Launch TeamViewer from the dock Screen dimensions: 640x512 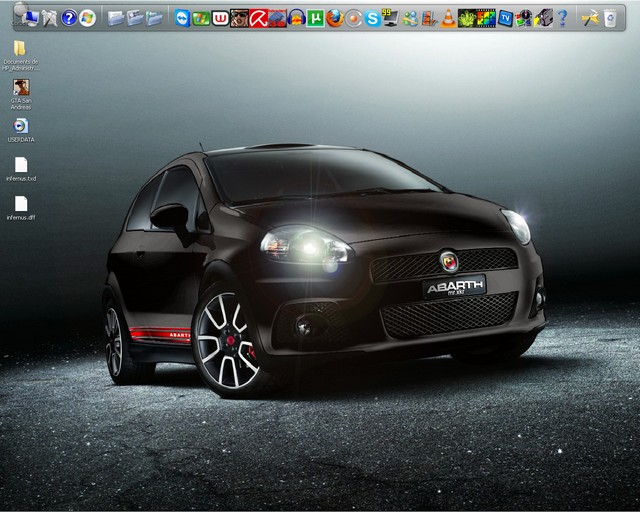(182, 18)
